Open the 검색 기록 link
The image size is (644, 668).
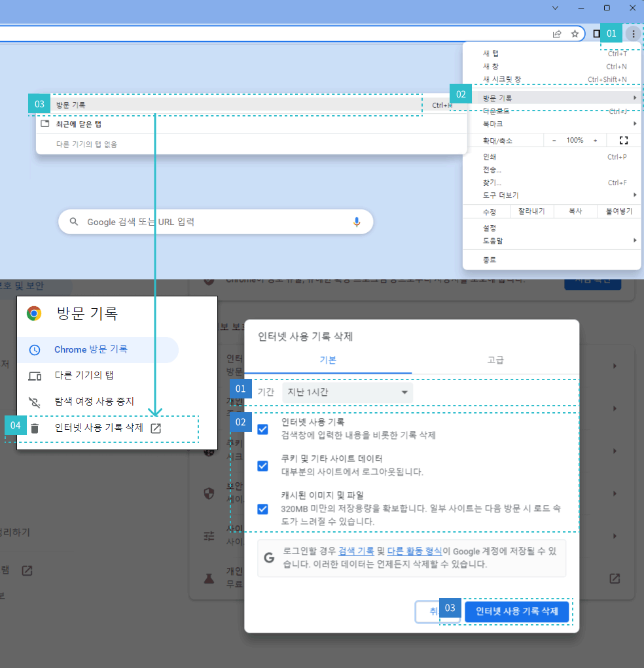(356, 552)
